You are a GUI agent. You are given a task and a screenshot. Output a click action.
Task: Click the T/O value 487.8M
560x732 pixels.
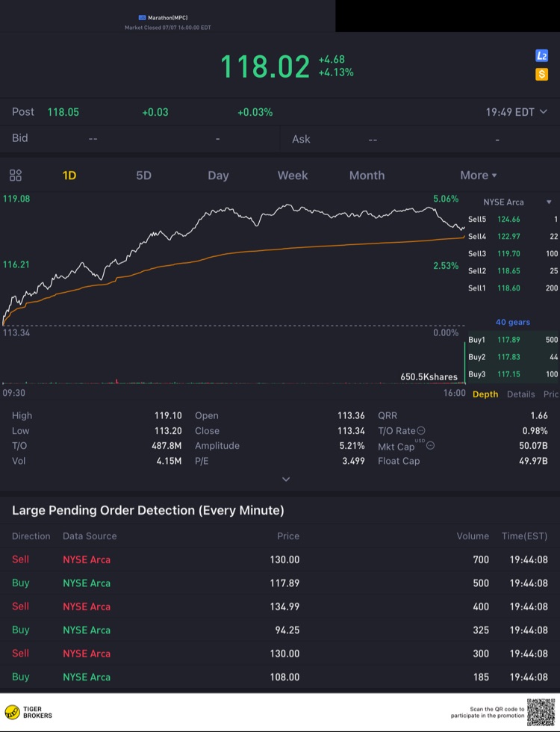click(x=167, y=446)
